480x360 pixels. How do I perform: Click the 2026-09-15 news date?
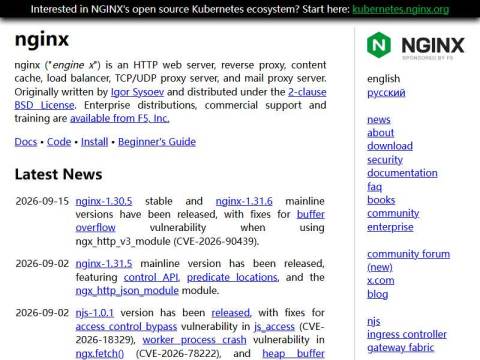[42, 201]
